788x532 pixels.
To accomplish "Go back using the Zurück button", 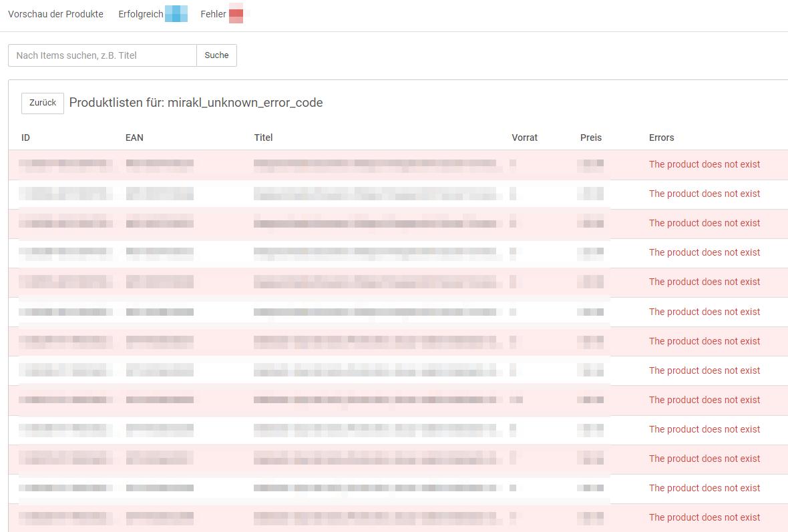I will tap(43, 103).
